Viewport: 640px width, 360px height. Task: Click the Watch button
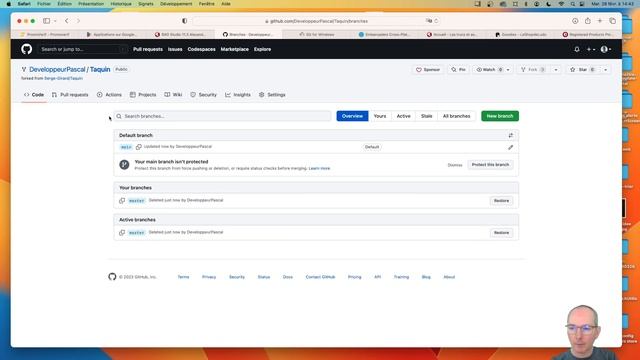point(489,70)
